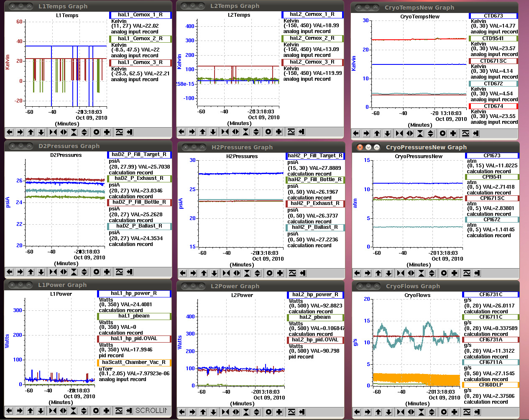Viewport: 529px width, 420px height.
Task: Click the horizontal diamond zoom icon in L2Temps Graph
Action: coord(235,132)
